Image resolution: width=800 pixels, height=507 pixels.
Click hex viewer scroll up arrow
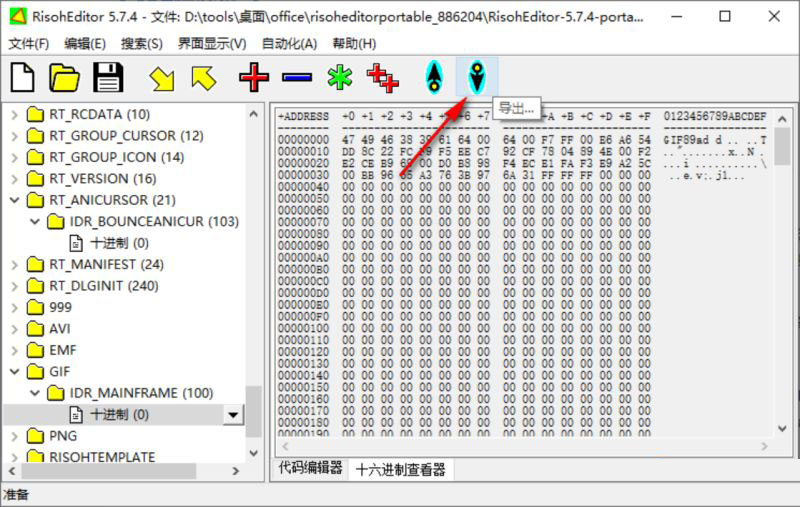click(782, 119)
